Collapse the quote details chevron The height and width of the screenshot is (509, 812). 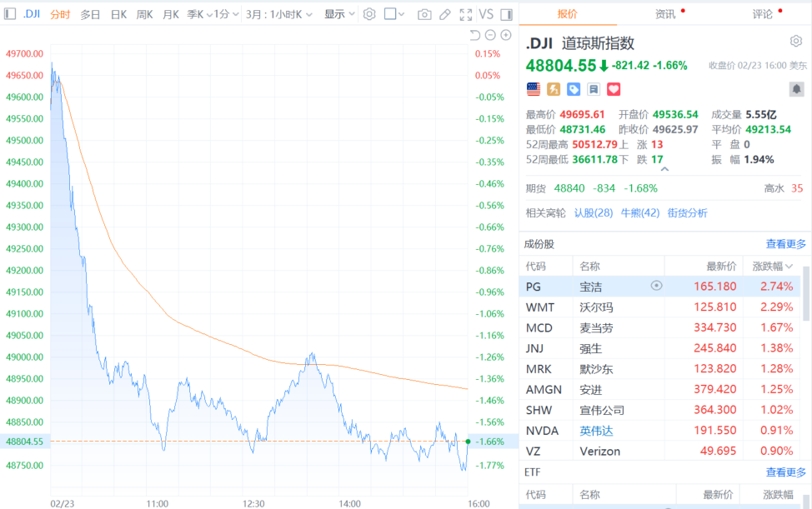point(664,170)
